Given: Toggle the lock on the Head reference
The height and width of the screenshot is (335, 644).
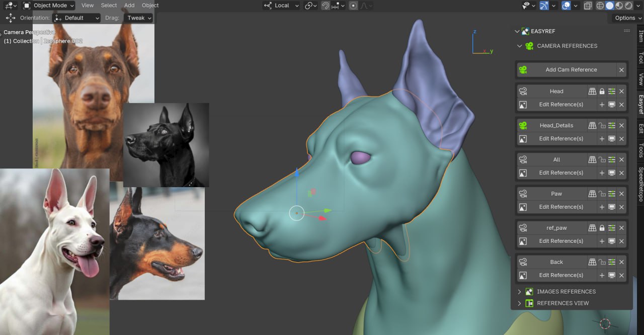Looking at the screenshot, I should (602, 92).
